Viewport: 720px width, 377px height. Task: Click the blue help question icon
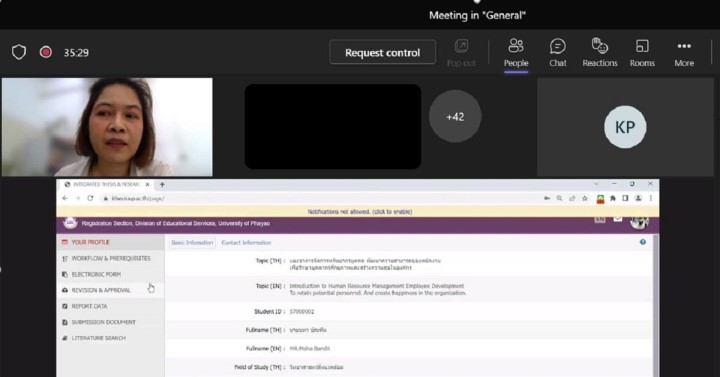643,242
